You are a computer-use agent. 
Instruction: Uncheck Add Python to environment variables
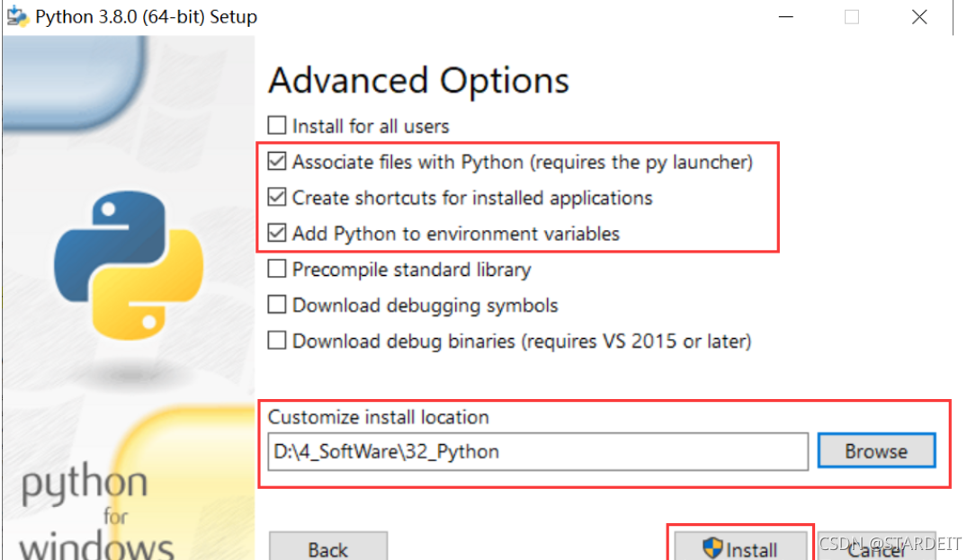pos(277,234)
